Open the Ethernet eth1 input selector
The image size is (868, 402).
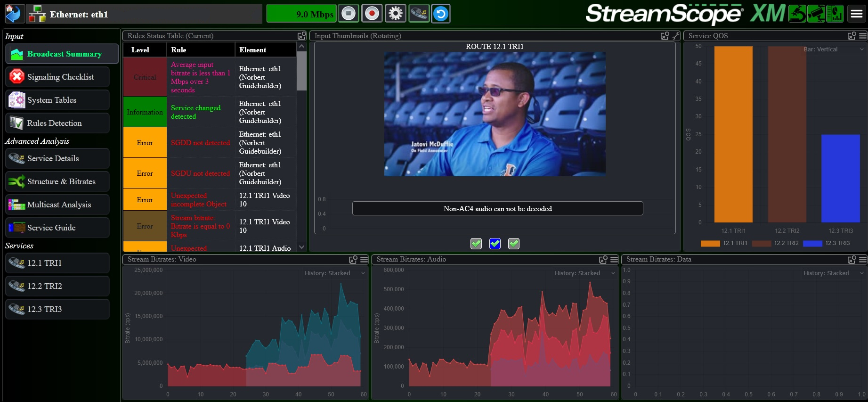(x=144, y=14)
